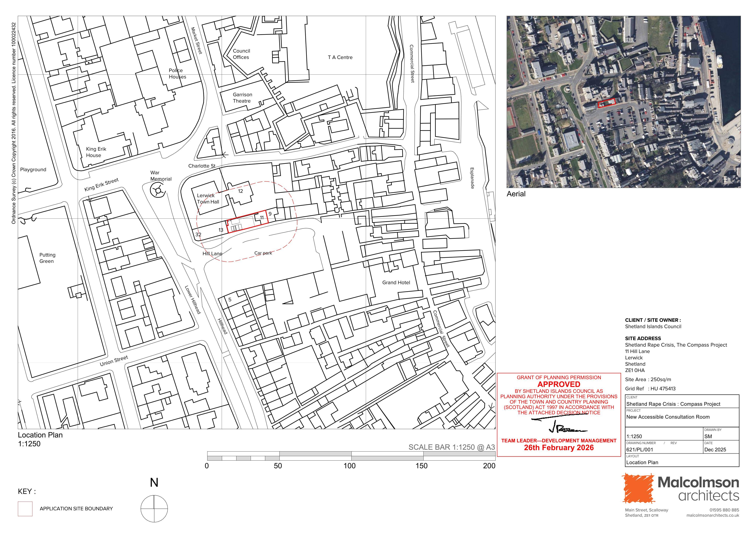756x535 pixels.
Task: Click the red site outline in aerial photo
Action: coord(606,103)
